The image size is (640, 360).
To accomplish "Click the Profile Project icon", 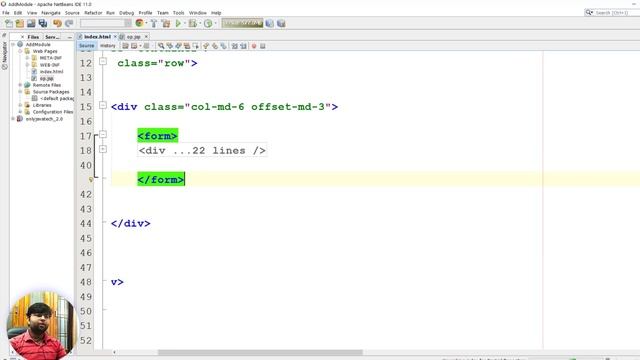I will 208,24.
